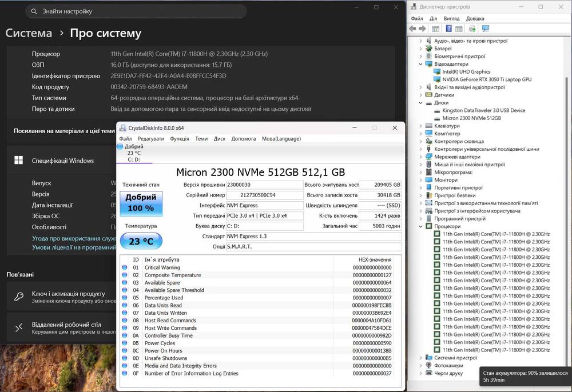The width and height of the screenshot is (572, 392).
Task: Click the blue status circle of Critical Warning row
Action: coord(124,267)
